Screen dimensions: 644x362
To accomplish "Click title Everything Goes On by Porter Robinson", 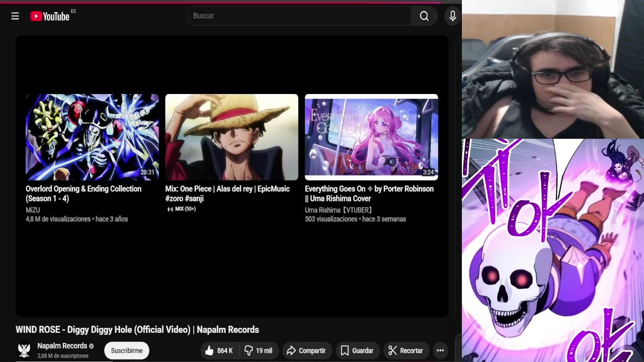I will 369,194.
